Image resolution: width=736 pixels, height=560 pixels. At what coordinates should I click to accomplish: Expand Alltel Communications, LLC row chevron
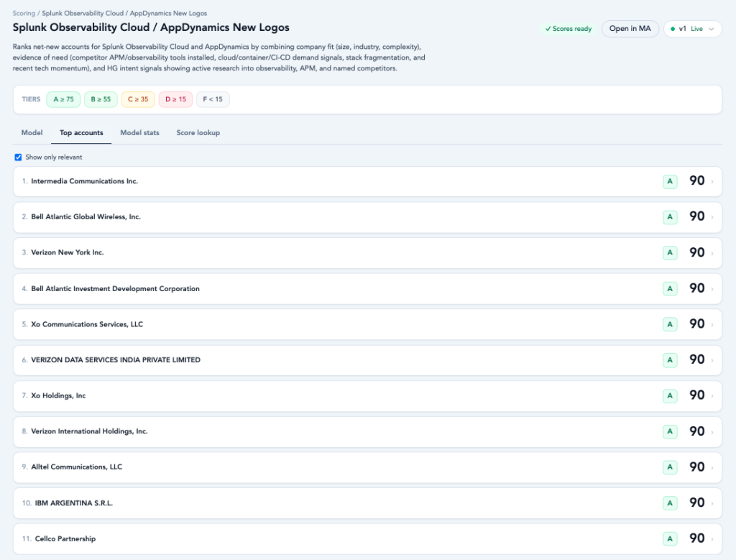712,467
